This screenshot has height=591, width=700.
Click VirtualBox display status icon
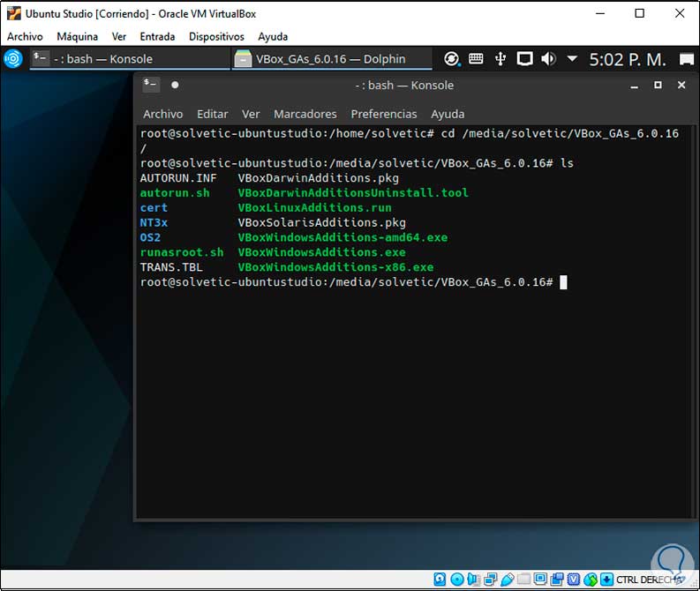point(540,580)
